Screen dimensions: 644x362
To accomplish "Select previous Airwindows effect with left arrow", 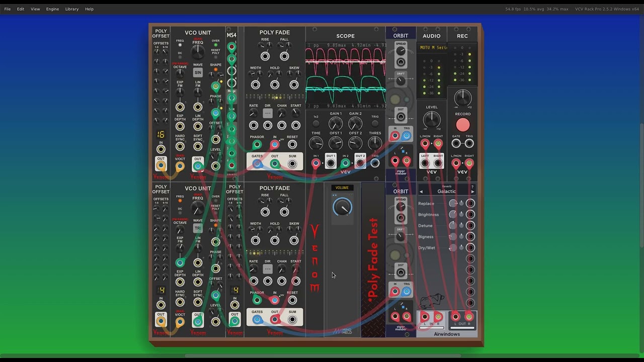I will click(x=421, y=192).
